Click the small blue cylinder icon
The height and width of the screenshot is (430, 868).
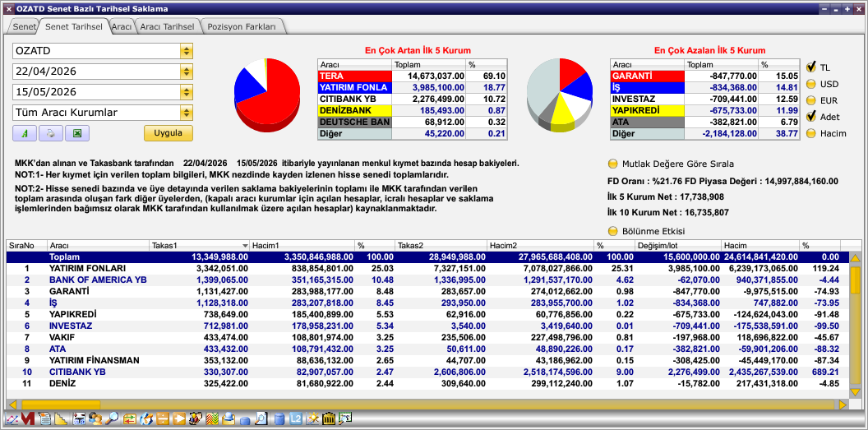click(x=245, y=421)
